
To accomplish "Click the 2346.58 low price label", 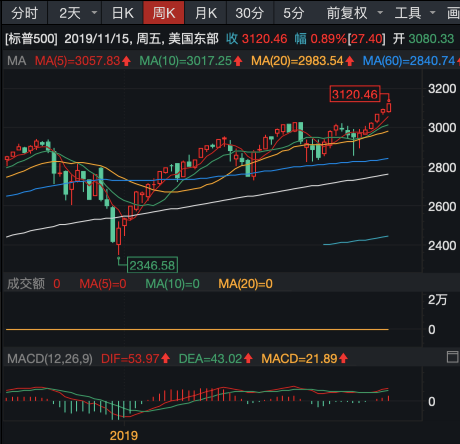I will coord(152,265).
